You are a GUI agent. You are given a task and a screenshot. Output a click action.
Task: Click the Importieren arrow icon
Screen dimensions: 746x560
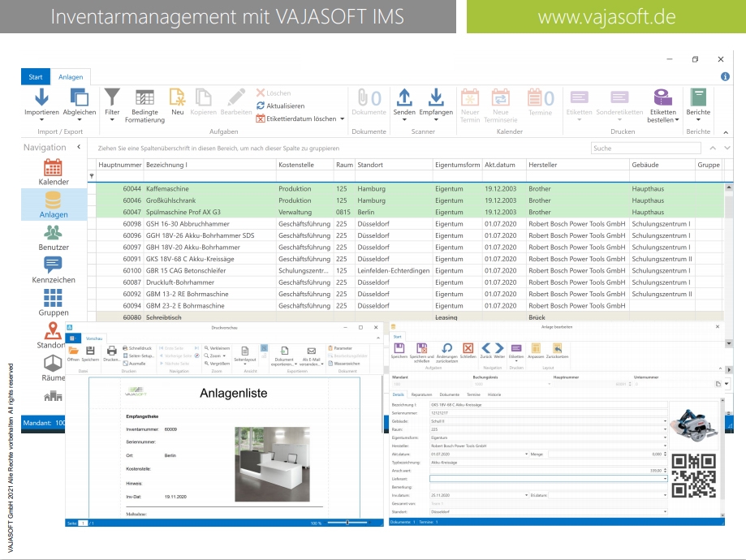point(41,97)
